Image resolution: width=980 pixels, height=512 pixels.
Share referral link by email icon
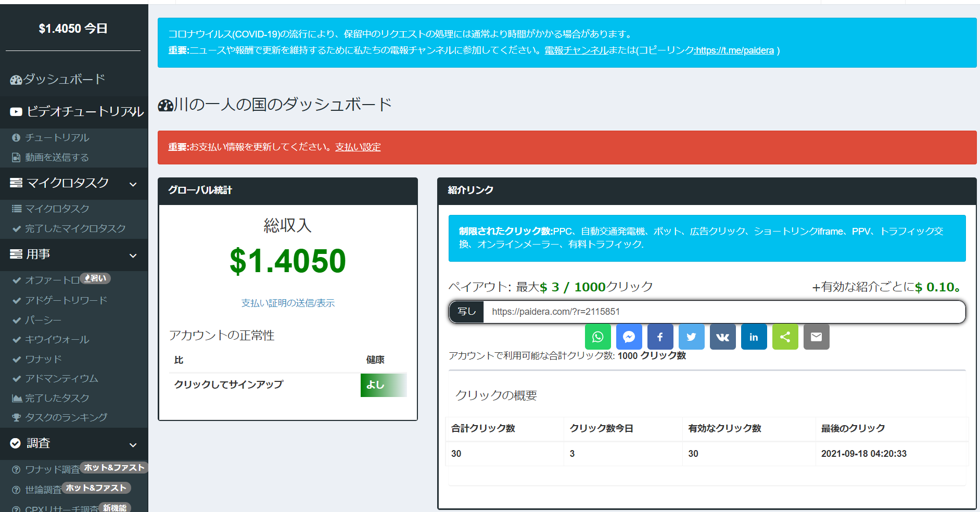816,337
